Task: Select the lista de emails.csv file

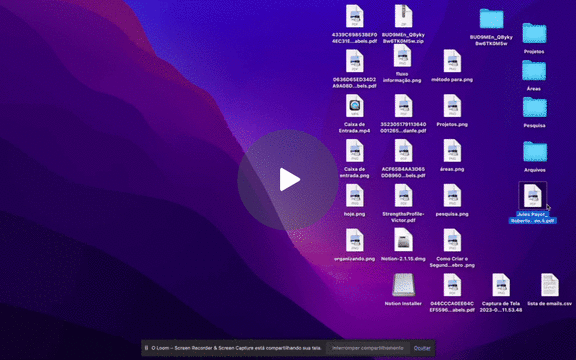Action: tap(550, 285)
